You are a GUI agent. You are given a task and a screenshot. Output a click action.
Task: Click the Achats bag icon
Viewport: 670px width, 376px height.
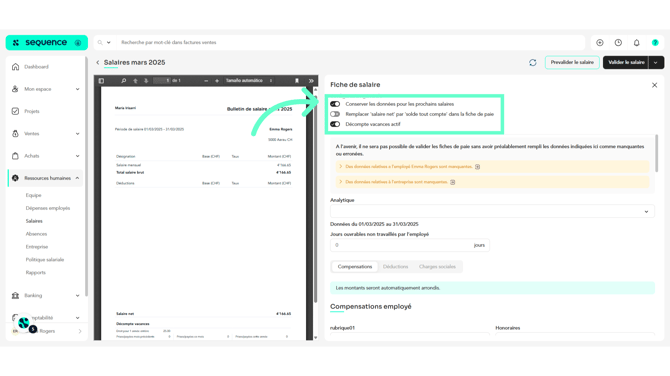coord(15,156)
